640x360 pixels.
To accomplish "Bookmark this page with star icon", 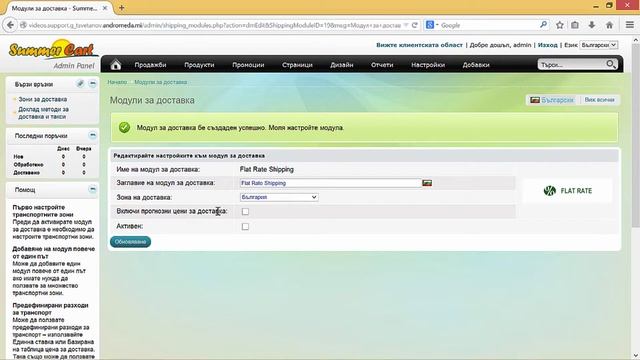I will [560, 25].
